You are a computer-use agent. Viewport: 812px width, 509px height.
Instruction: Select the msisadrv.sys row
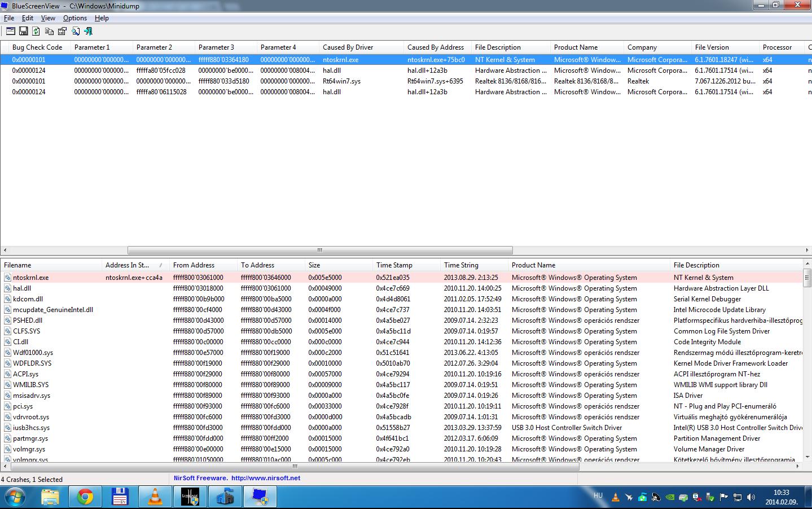click(x=401, y=396)
